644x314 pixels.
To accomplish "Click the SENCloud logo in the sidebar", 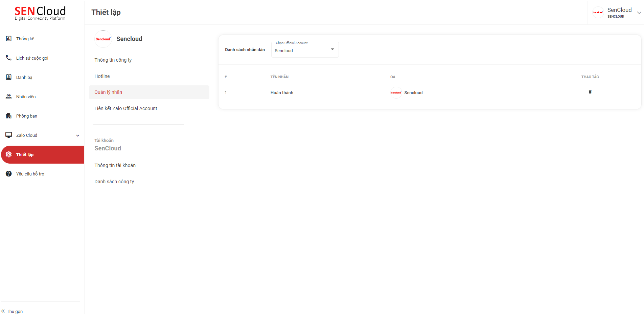I will (40, 13).
